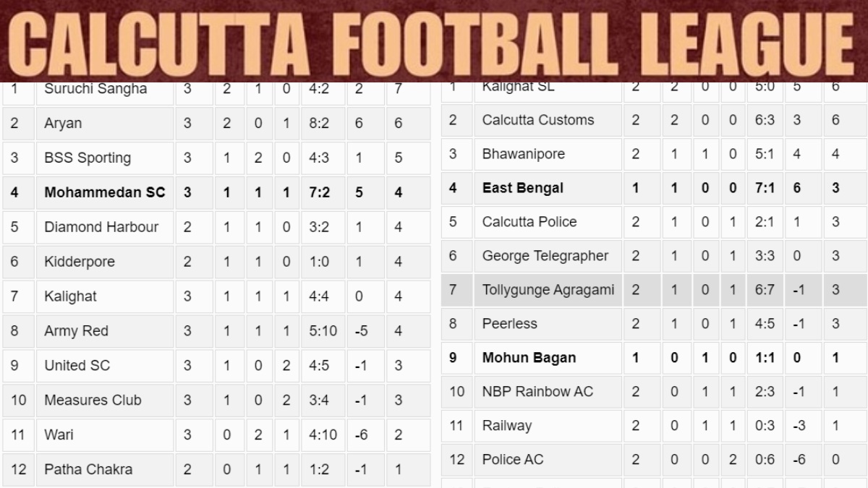Click the Suruchi Sangha team name
868x488 pixels.
coord(95,89)
